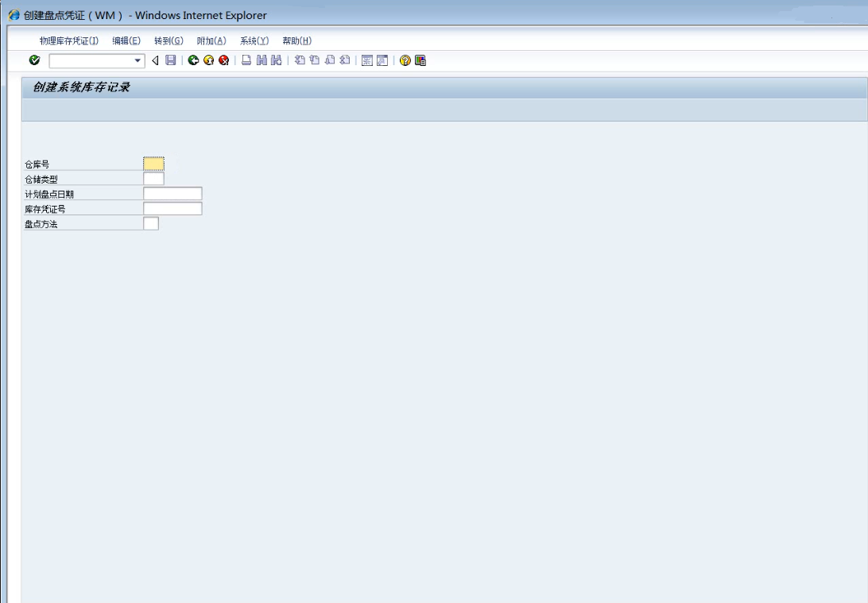
Task: Click the Find binoculars icon
Action: 262,60
